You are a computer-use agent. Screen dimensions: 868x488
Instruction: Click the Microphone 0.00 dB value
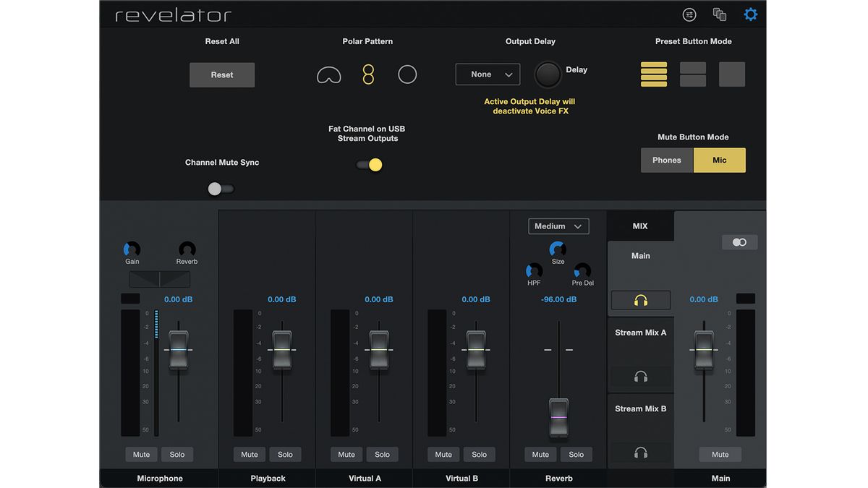179,299
